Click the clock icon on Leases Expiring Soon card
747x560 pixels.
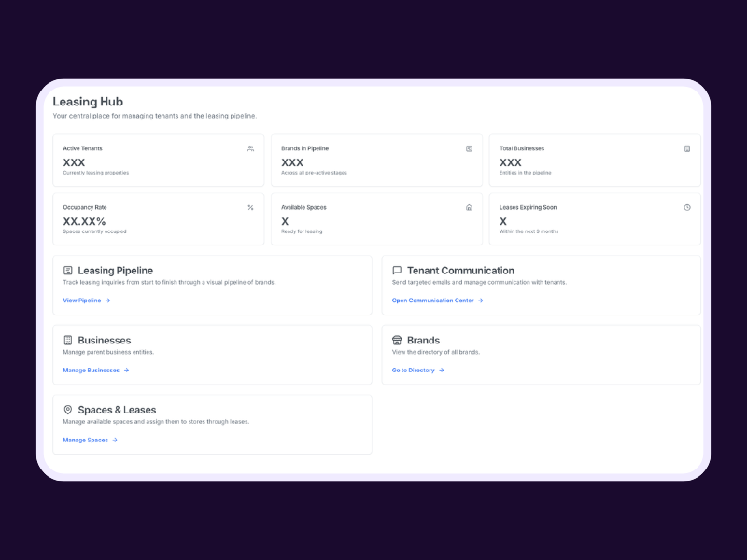coord(687,208)
